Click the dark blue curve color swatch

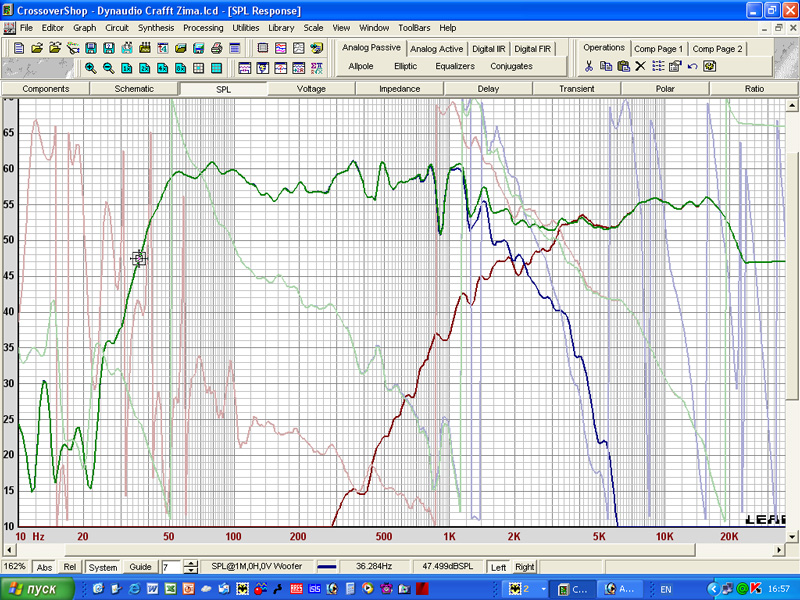click(327, 567)
